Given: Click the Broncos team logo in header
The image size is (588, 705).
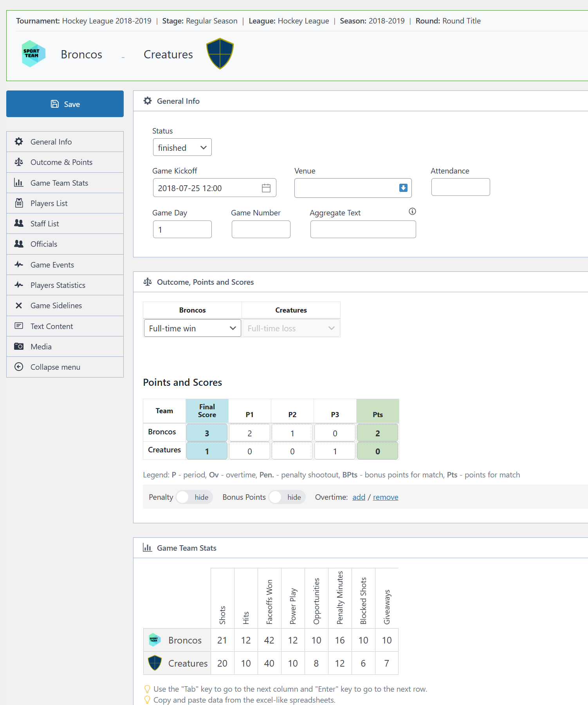Looking at the screenshot, I should pos(33,54).
